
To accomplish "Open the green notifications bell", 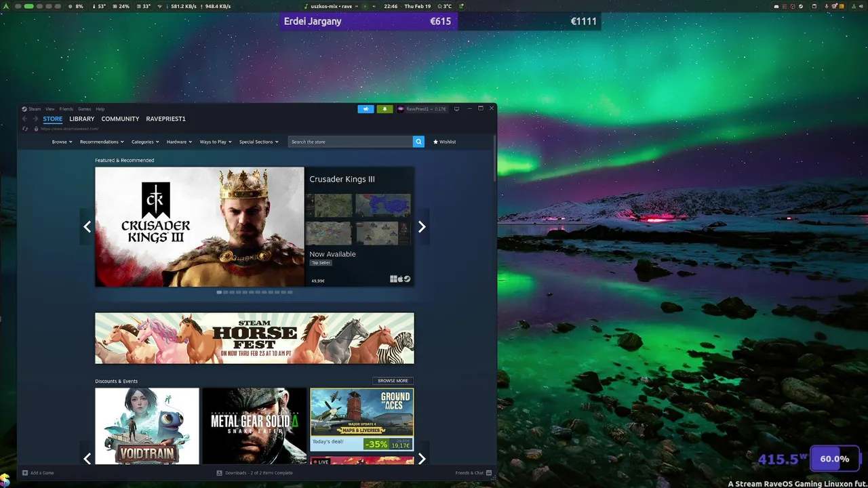I will click(384, 108).
